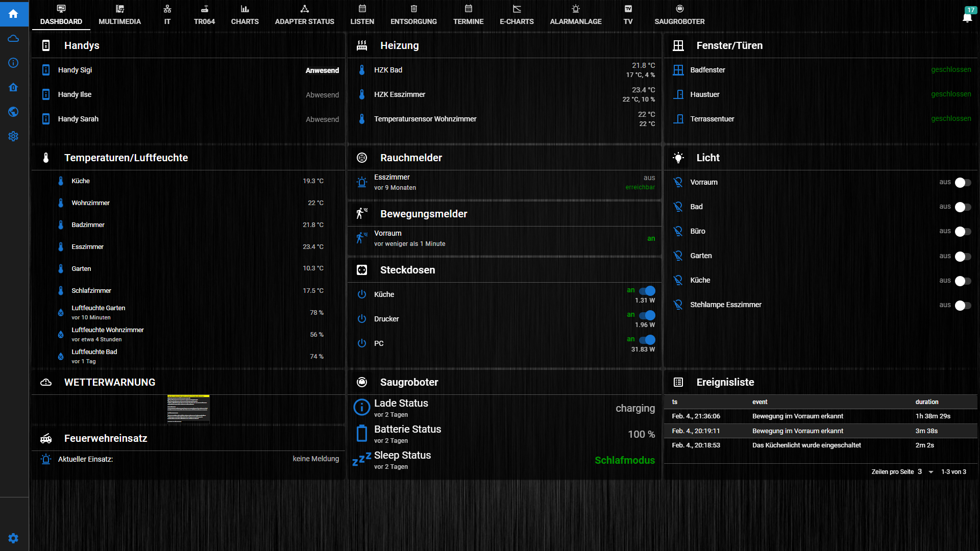The image size is (980, 551).
Task: Click the Vorraum light bulb icon
Action: (x=678, y=182)
